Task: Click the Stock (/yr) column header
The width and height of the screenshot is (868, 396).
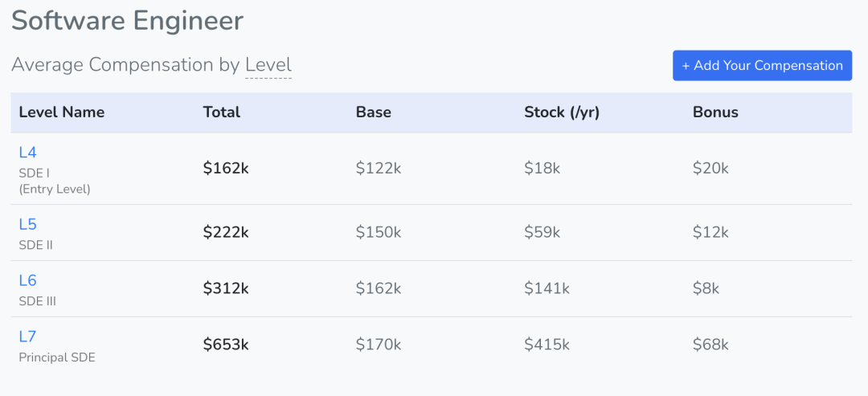Action: click(x=562, y=112)
